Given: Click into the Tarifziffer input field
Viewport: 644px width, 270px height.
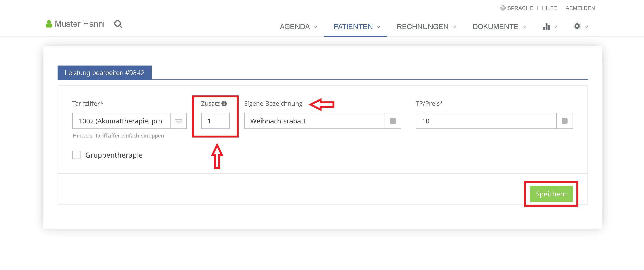Looking at the screenshot, I should point(121,121).
